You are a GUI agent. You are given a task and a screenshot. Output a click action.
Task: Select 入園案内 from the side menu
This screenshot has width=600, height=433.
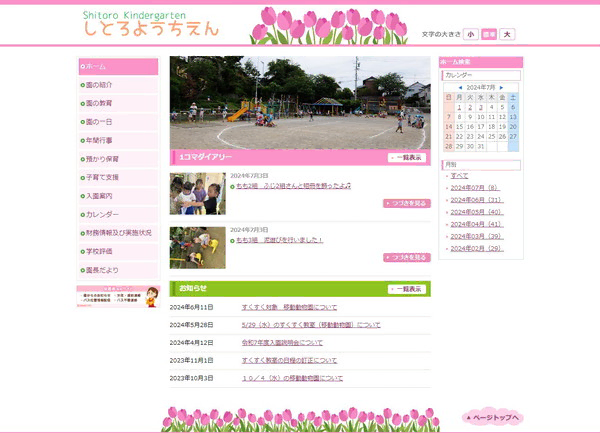tap(118, 196)
